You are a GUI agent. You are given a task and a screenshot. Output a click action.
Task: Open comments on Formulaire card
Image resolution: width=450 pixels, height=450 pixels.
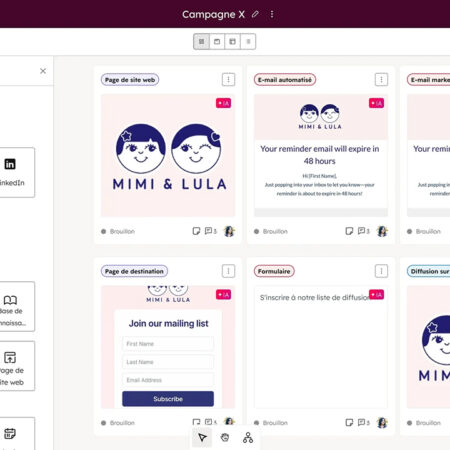[x=363, y=423]
